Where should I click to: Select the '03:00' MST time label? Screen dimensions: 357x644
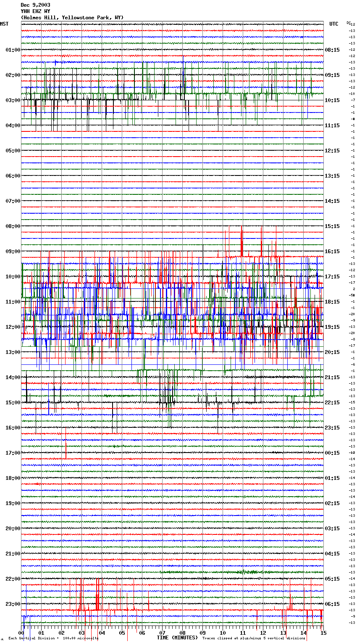(13, 100)
